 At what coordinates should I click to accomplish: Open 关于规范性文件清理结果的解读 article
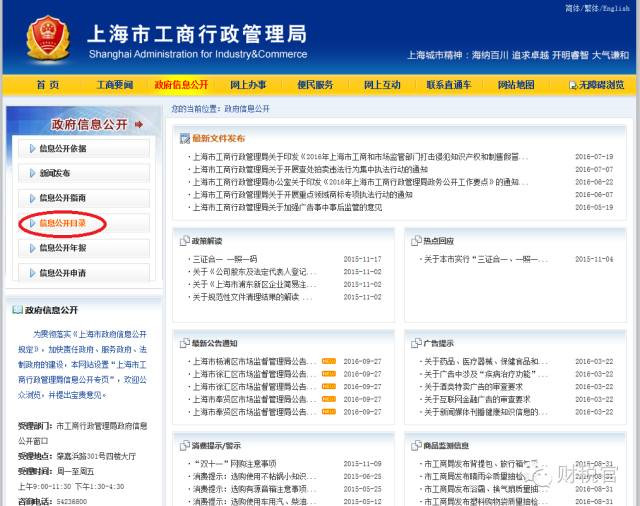252,297
